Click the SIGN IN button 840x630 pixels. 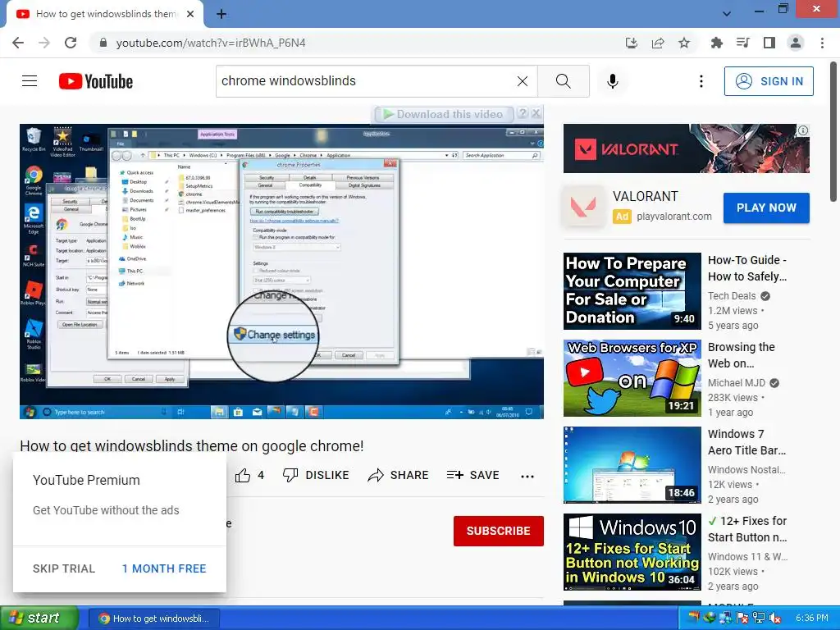[x=769, y=81]
